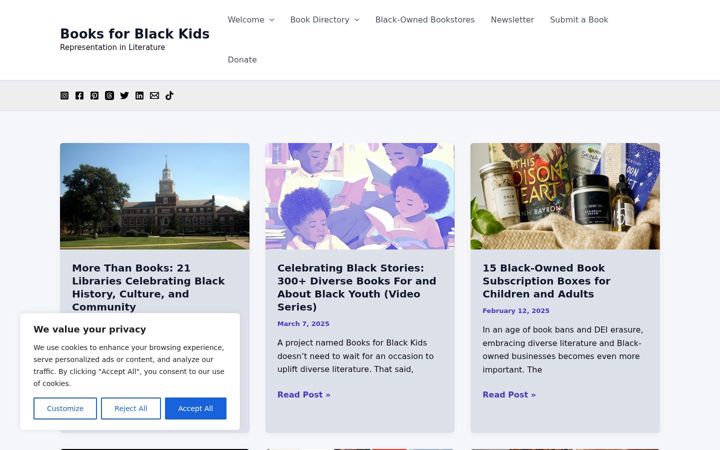The image size is (720, 450).
Task: Open the Welcome menu item
Action: pyautogui.click(x=246, y=20)
